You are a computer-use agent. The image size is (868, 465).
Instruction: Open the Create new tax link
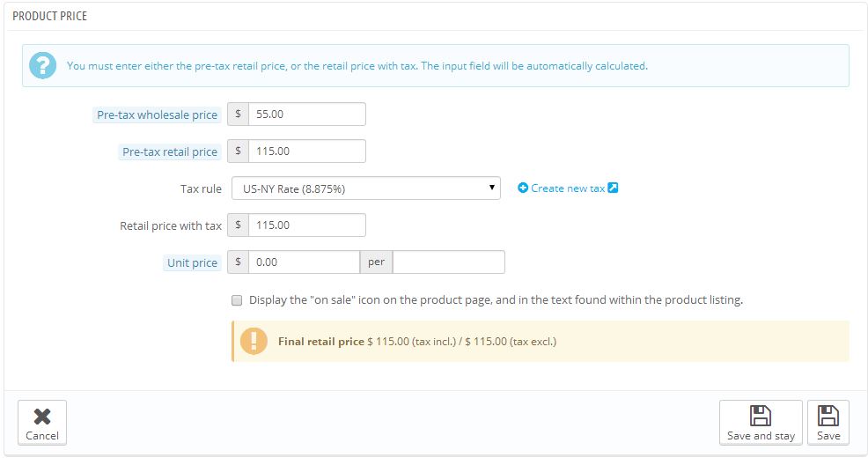click(x=568, y=188)
